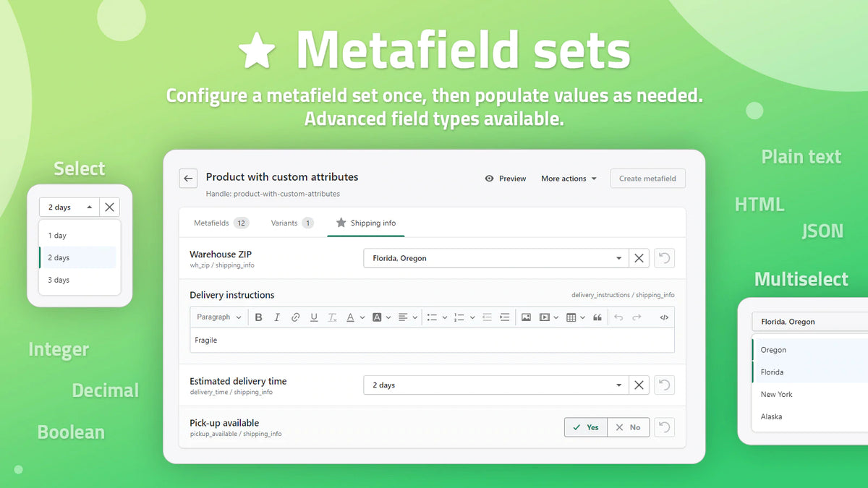Click the Create metafield button

pos(647,179)
